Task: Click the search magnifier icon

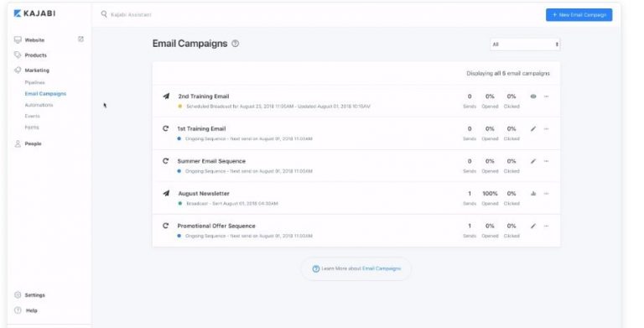Action: coord(104,14)
